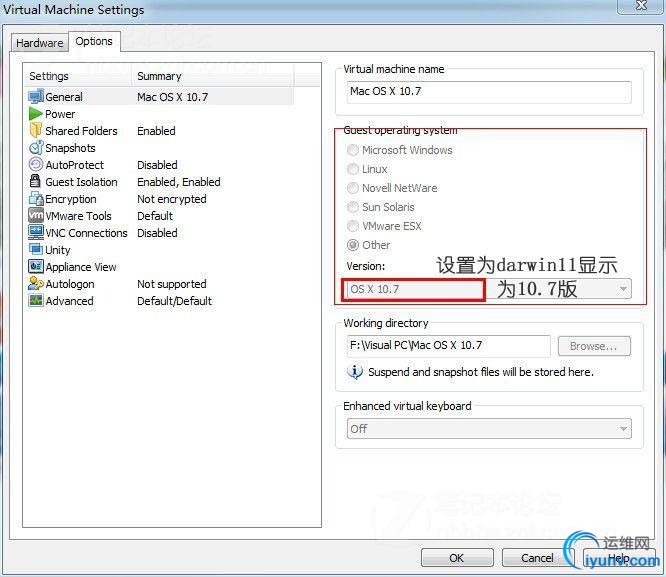Click the Advanced graph icon

(36, 300)
